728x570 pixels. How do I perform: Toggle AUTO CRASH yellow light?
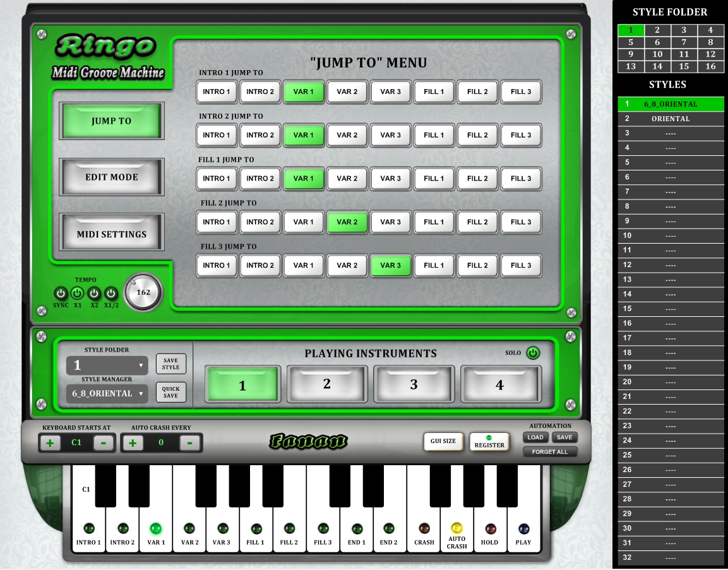click(x=456, y=528)
